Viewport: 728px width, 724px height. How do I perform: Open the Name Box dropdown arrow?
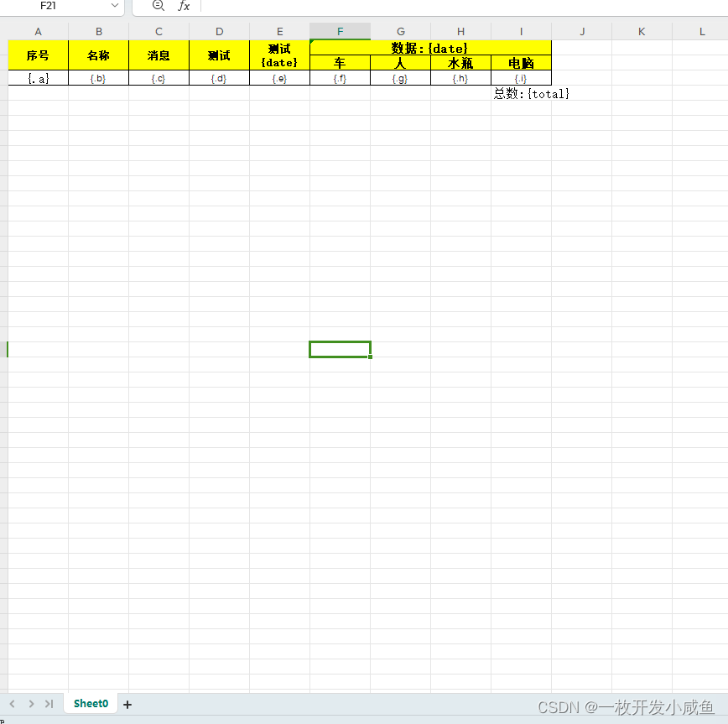[115, 6]
